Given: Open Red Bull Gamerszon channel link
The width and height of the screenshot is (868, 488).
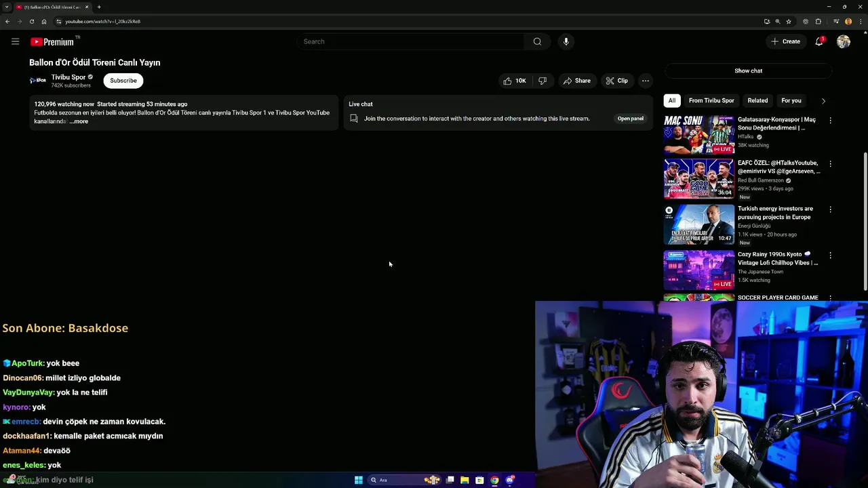Looking at the screenshot, I should [x=760, y=180].
